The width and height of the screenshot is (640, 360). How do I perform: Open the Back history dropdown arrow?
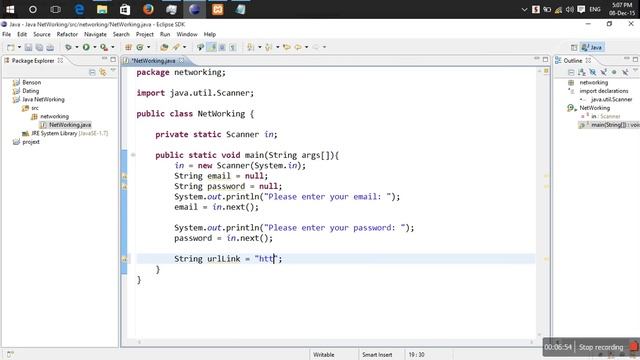tap(307, 47)
